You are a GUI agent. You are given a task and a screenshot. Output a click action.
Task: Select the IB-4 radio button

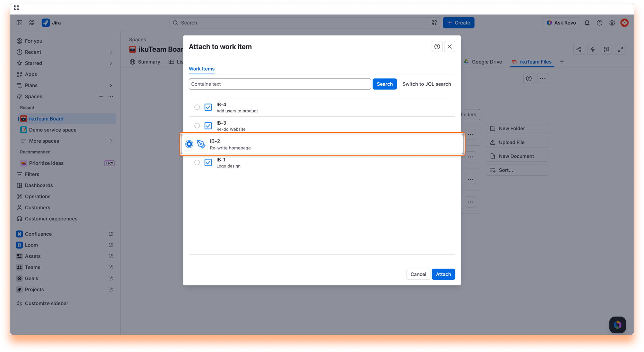click(197, 107)
